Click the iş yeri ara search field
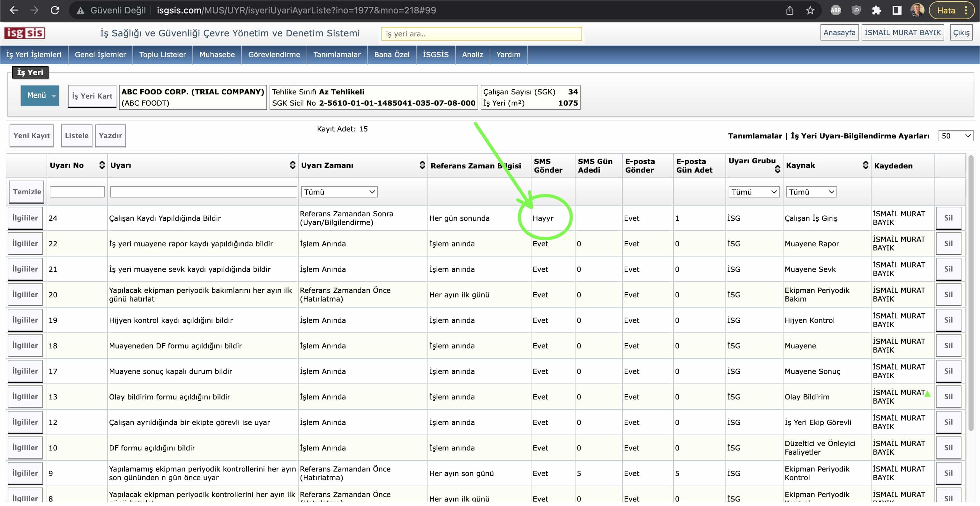 [481, 34]
